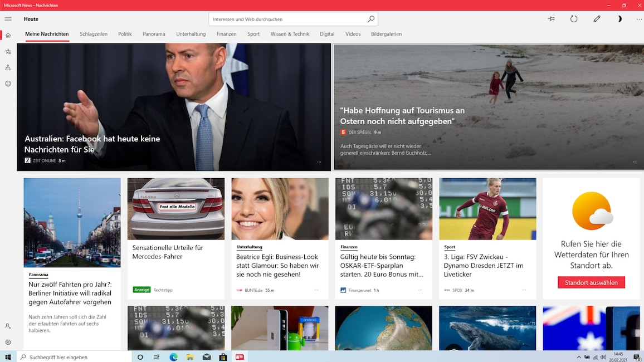Open File Explorer from taskbar
This screenshot has width=644, height=362.
(x=190, y=357)
